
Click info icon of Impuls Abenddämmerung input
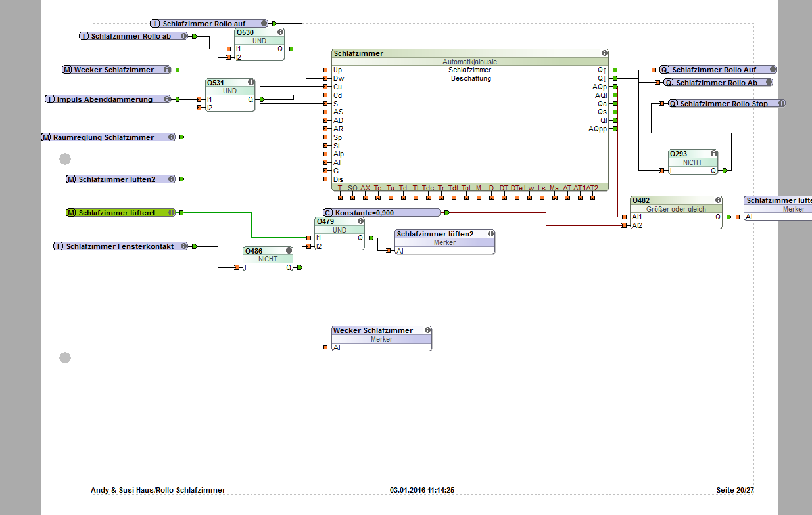(x=167, y=99)
